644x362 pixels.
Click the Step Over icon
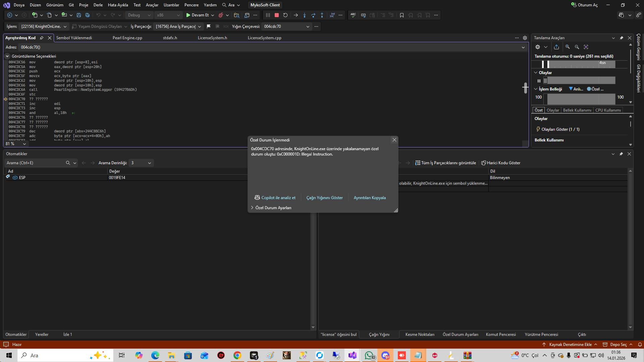[x=313, y=15]
